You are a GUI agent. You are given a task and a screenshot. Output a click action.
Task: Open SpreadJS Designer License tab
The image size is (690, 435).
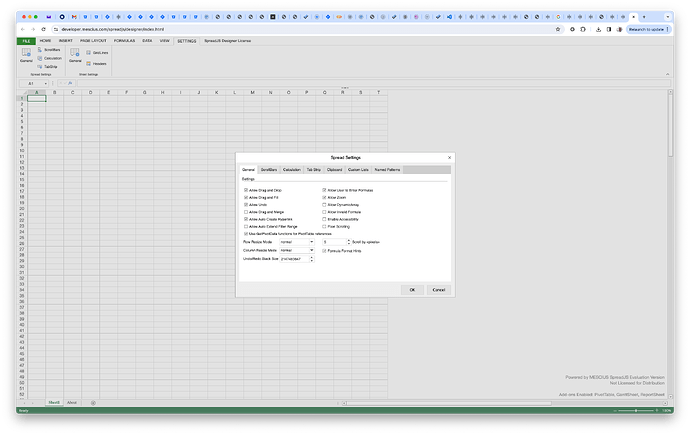pos(228,40)
